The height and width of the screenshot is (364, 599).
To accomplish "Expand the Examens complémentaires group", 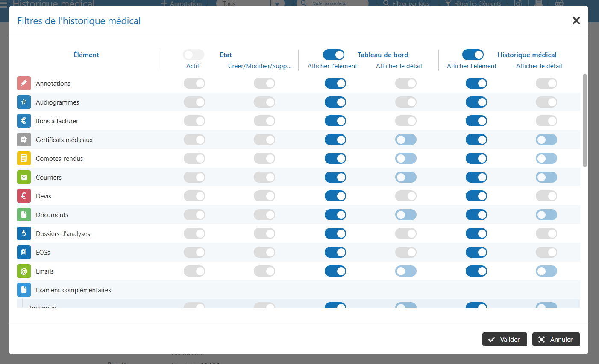I will 73,290.
